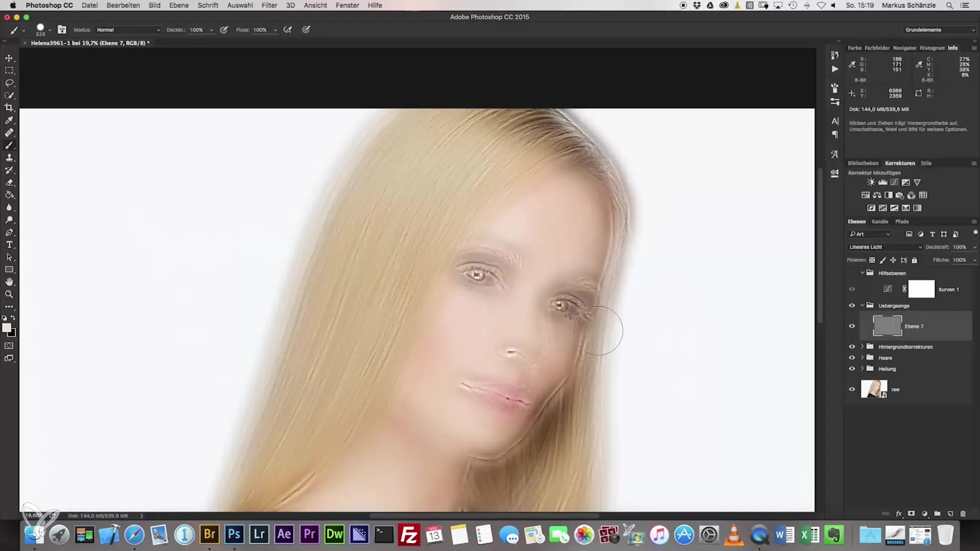Select the Rectangular Marquee tool
Image resolution: width=980 pixels, height=551 pixels.
pos(9,70)
